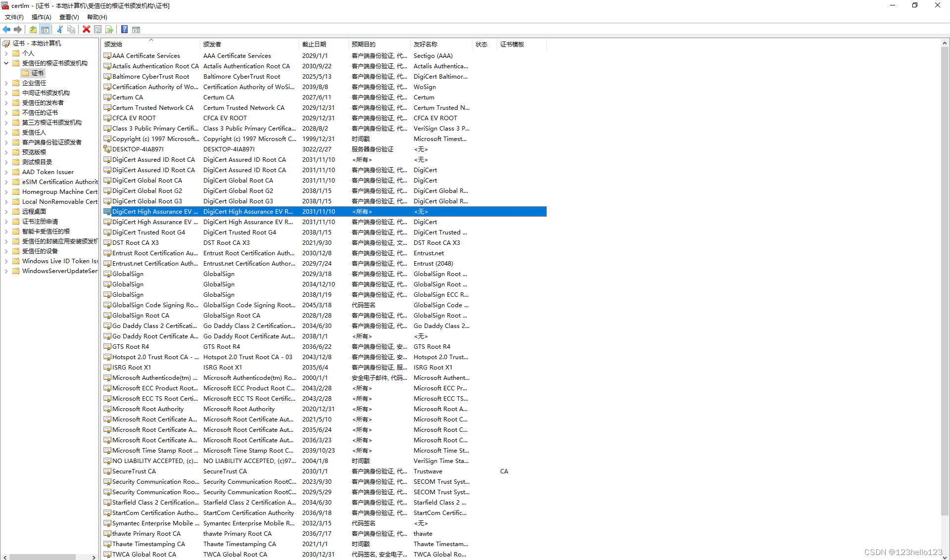Click the Back navigation arrow
This screenshot has height=560, width=950.
[6, 29]
